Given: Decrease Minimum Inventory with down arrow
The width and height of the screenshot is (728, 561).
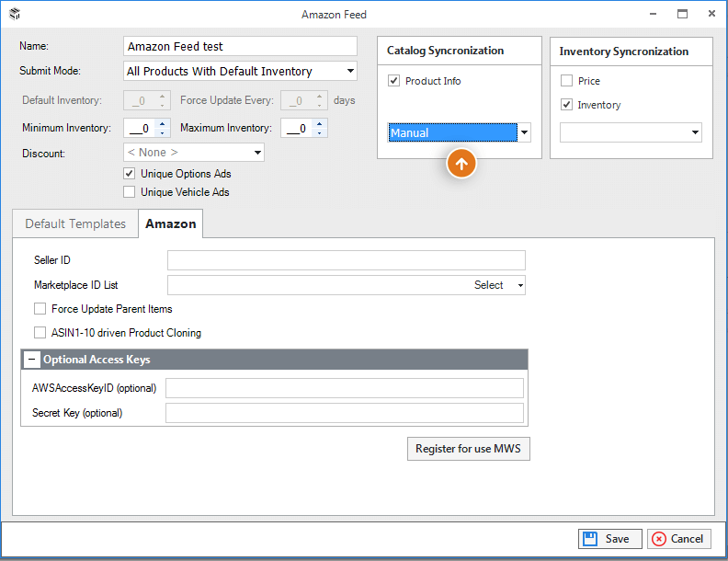Looking at the screenshot, I should click(x=162, y=132).
